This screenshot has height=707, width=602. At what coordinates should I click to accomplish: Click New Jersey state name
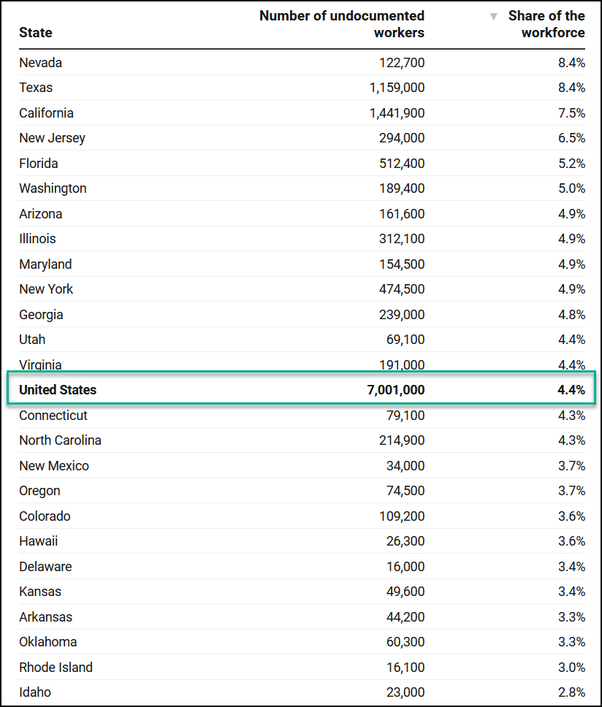pyautogui.click(x=52, y=138)
